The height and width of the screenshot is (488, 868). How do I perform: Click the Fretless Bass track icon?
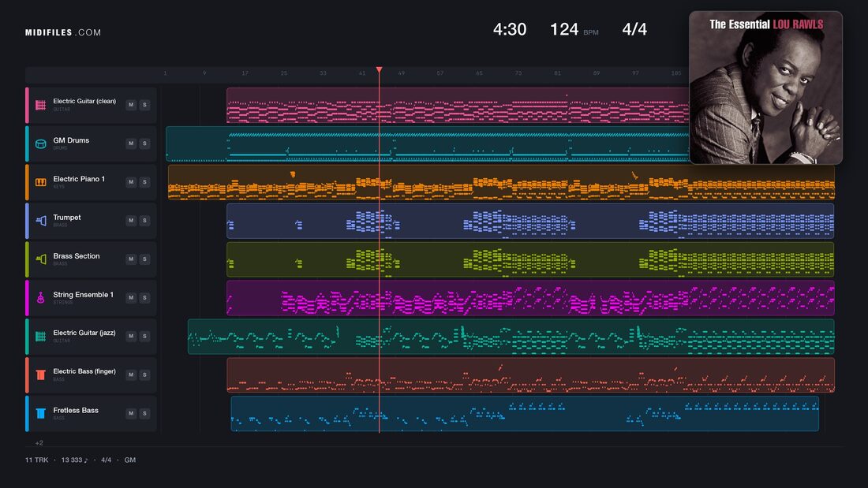click(x=40, y=413)
